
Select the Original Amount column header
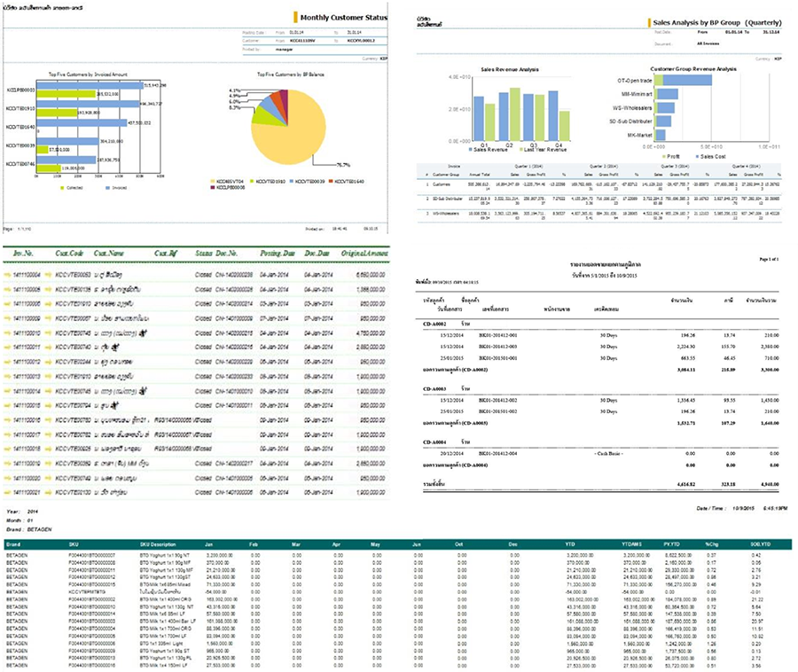coord(364,254)
